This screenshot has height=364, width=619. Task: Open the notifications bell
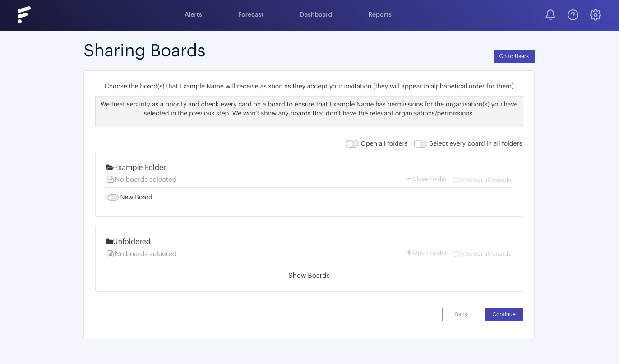[x=550, y=15]
